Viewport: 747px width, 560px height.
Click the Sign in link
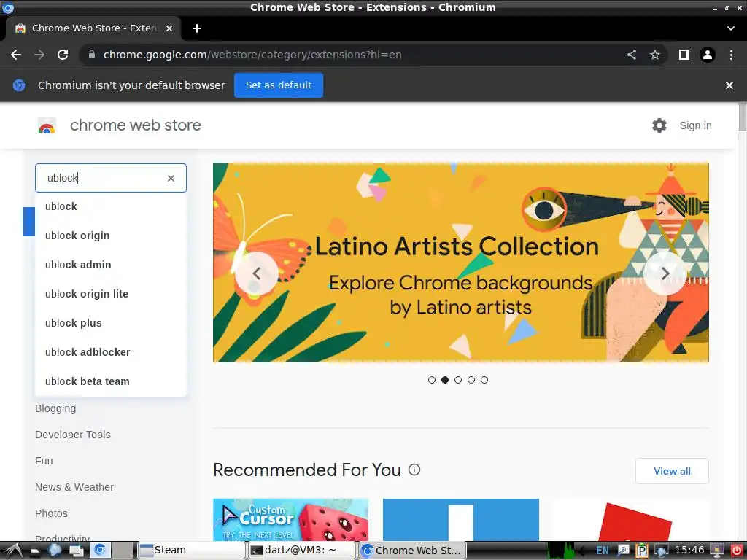click(695, 125)
